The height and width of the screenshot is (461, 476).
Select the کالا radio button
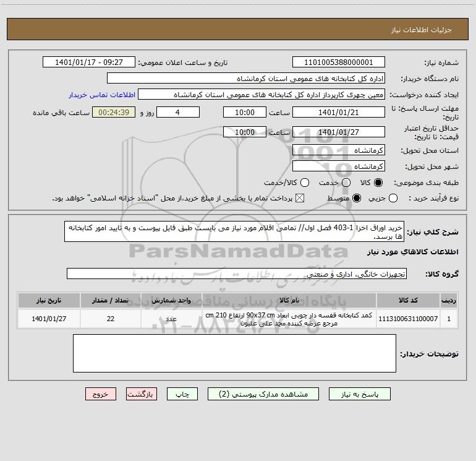[378, 183]
